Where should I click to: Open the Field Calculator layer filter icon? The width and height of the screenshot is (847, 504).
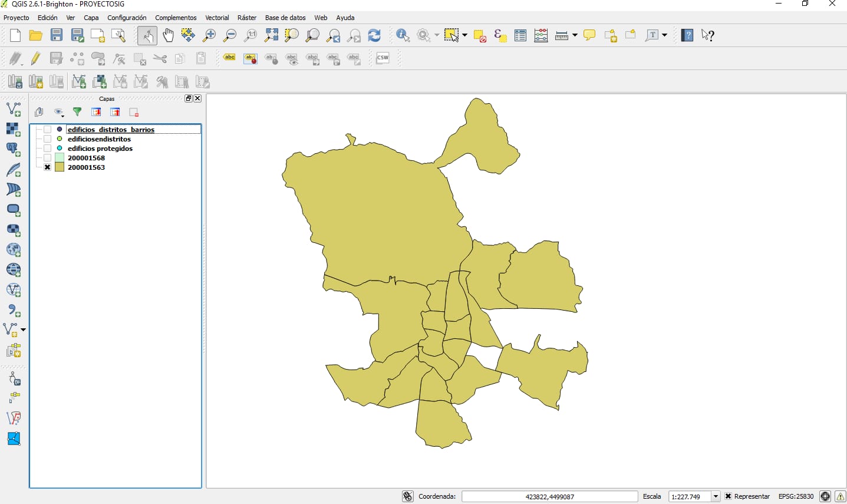pos(77,112)
